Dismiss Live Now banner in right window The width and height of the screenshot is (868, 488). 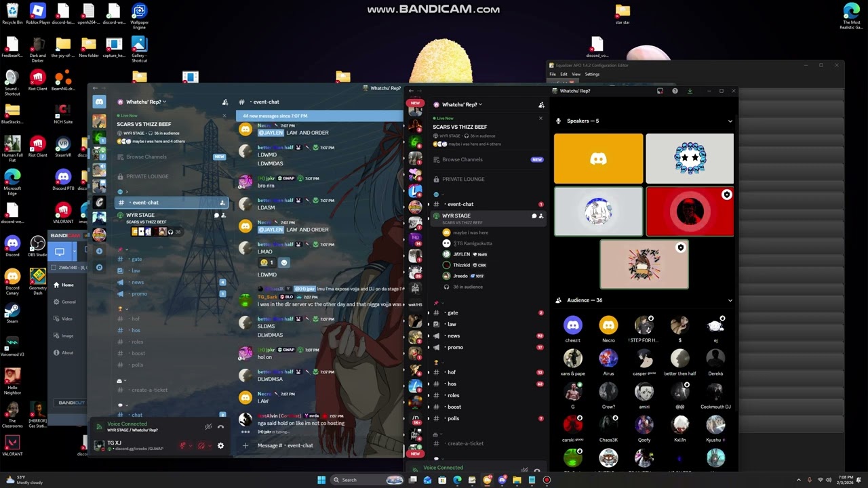540,118
